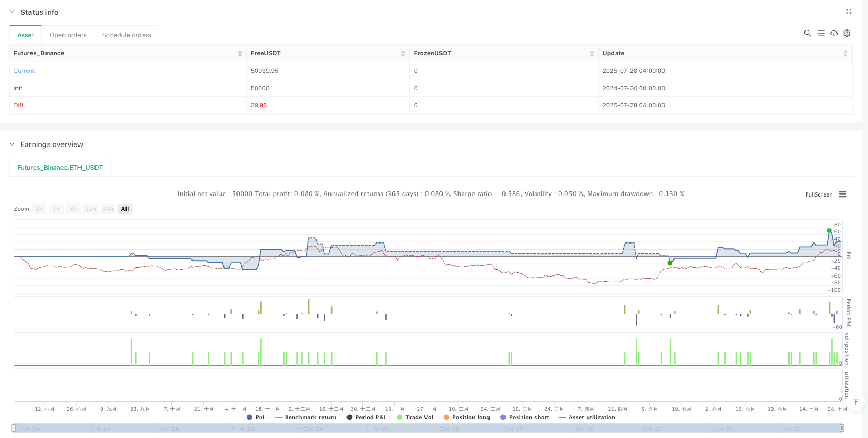Select the All zoom range button

click(125, 209)
